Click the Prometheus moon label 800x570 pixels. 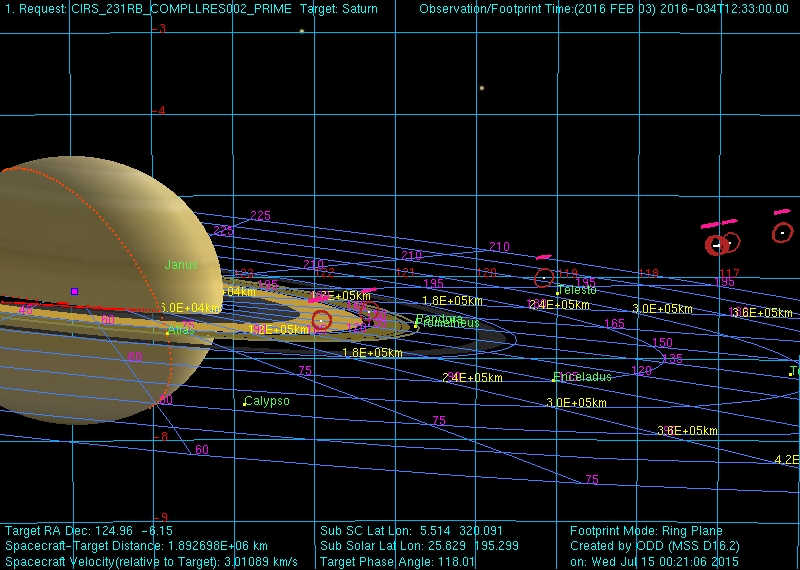point(448,323)
